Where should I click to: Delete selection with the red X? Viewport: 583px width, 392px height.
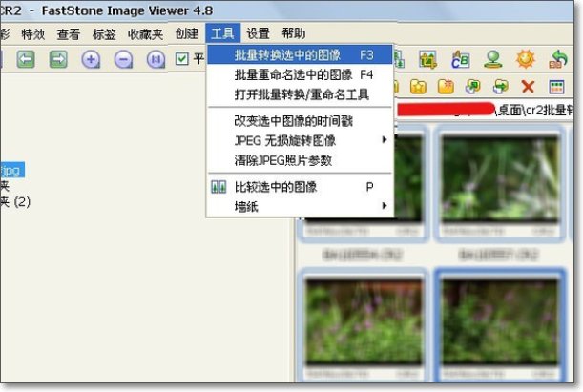[528, 87]
